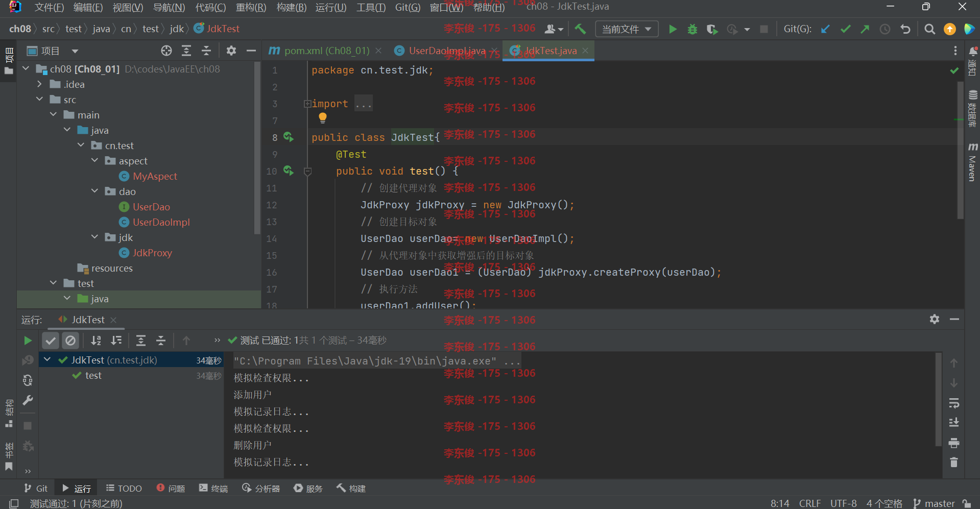The width and height of the screenshot is (980, 509).
Task: Run with coverage shield icon
Action: coord(712,29)
